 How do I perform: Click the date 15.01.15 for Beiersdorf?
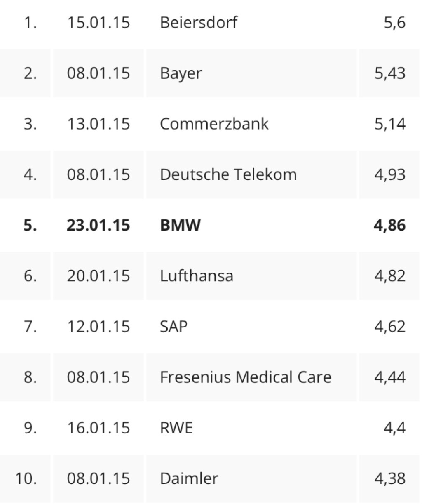click(x=98, y=22)
